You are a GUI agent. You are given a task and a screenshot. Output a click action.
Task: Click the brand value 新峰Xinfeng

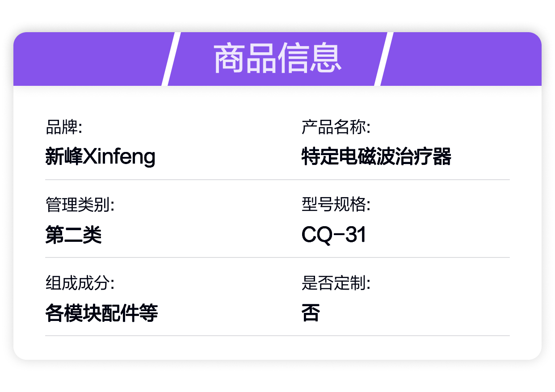(101, 157)
